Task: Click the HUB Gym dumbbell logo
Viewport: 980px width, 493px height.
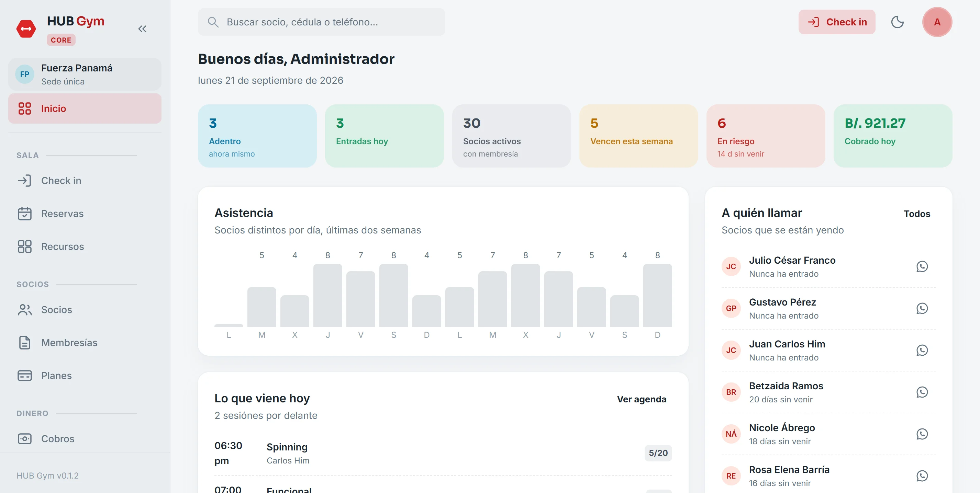Action: [26, 29]
